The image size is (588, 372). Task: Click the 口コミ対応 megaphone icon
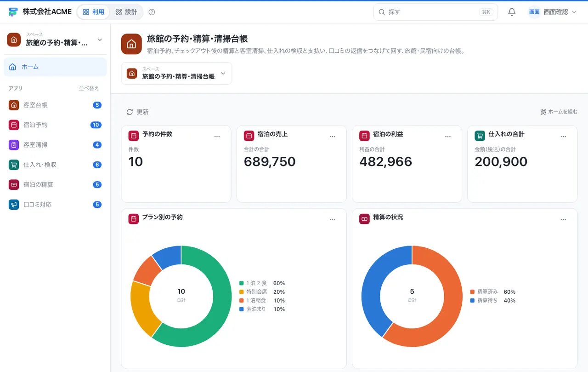click(x=14, y=205)
